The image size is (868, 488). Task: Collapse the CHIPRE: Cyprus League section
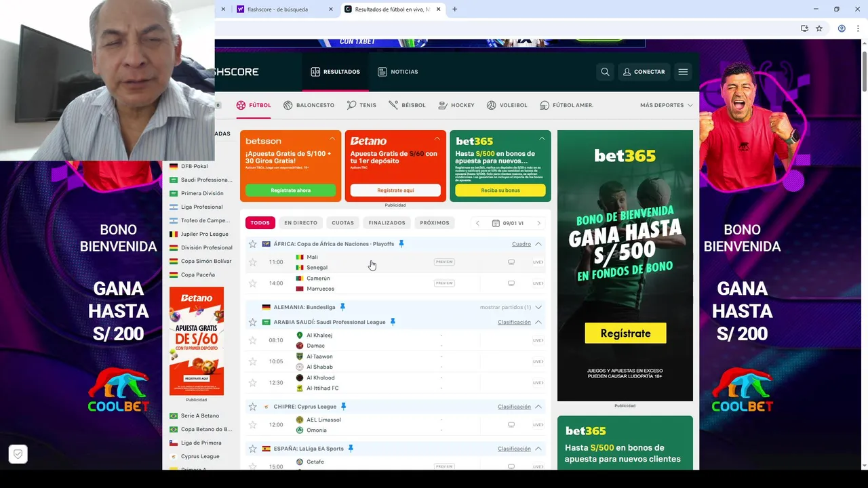click(x=538, y=407)
